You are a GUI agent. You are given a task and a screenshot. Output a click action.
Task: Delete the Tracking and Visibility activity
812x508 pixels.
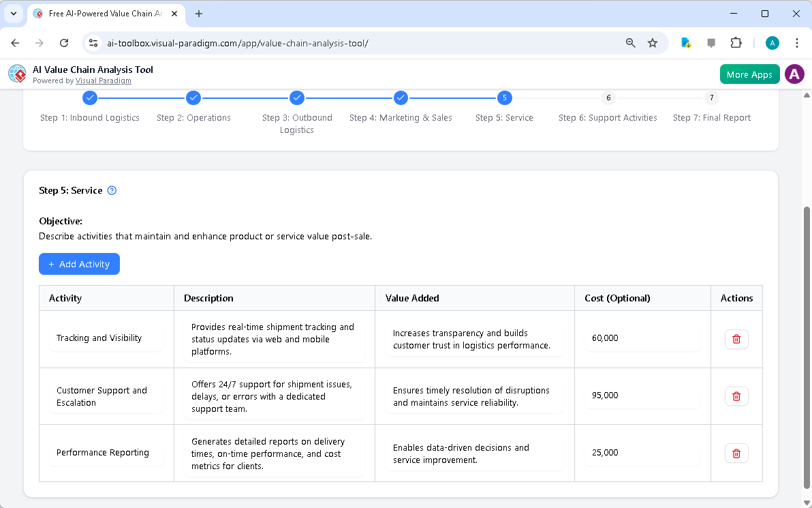point(736,339)
